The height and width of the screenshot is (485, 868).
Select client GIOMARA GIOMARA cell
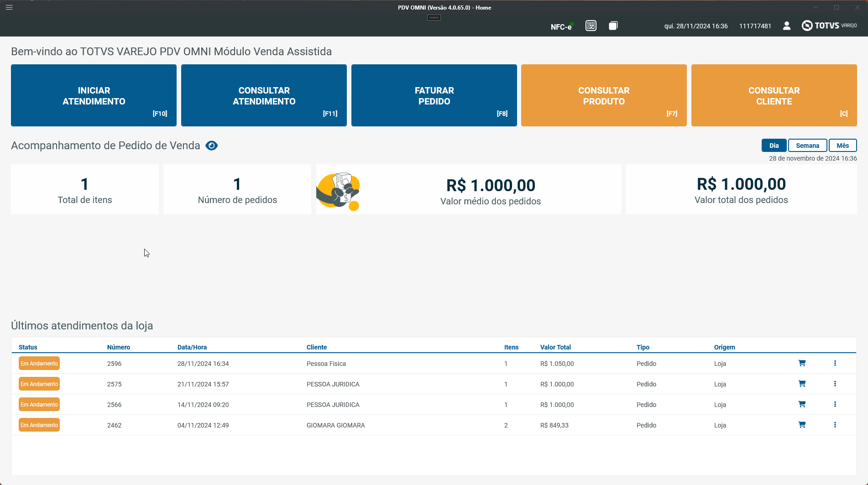(336, 425)
